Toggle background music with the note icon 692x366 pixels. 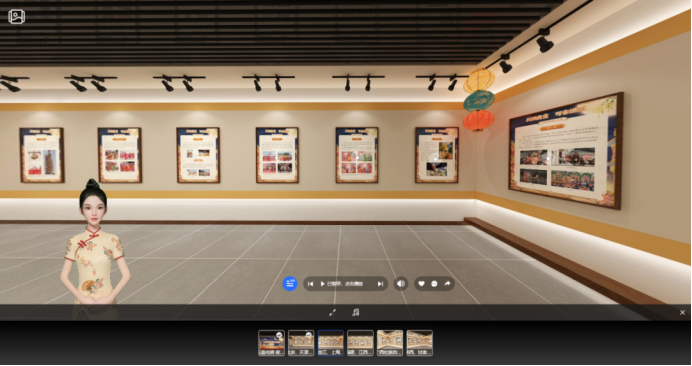tap(355, 313)
